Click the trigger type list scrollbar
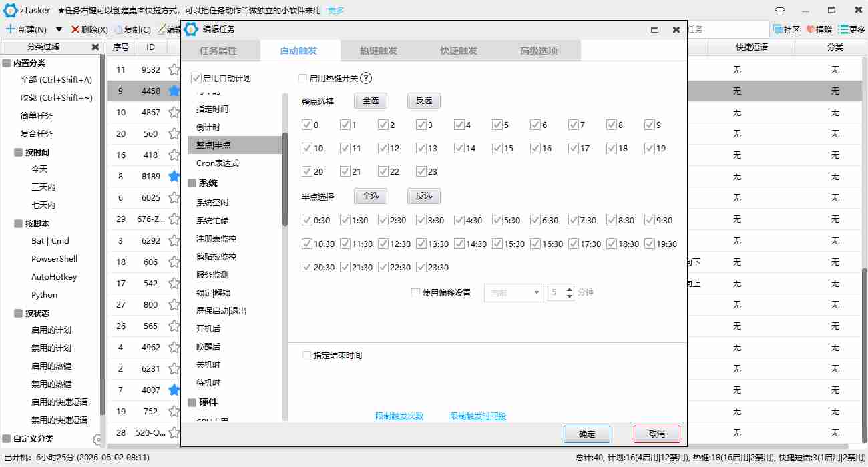This screenshot has width=868, height=467. 285,180
